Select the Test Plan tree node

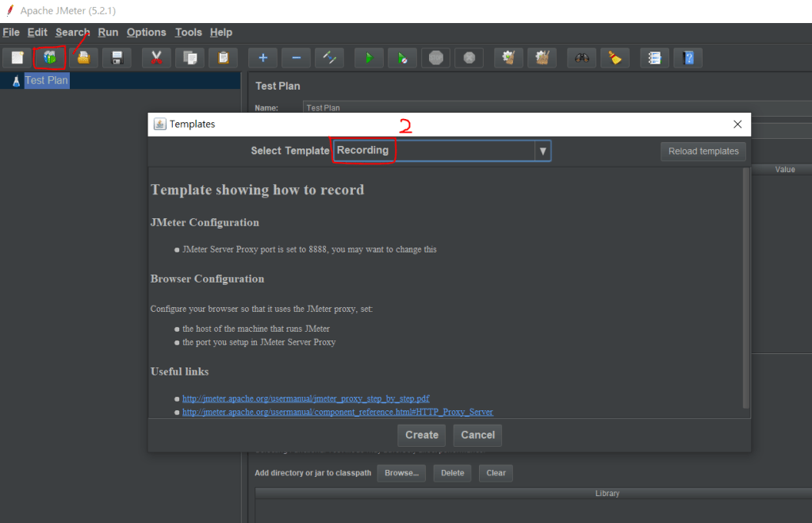[47, 80]
